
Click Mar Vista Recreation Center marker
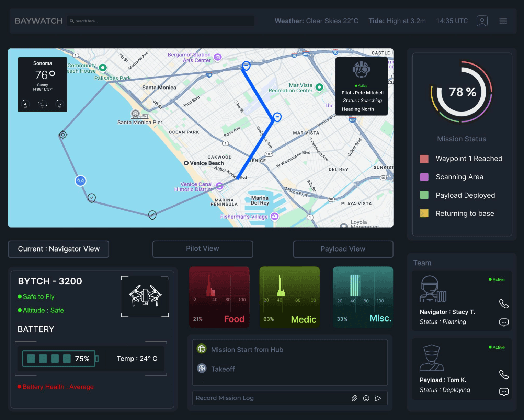coord(319,87)
